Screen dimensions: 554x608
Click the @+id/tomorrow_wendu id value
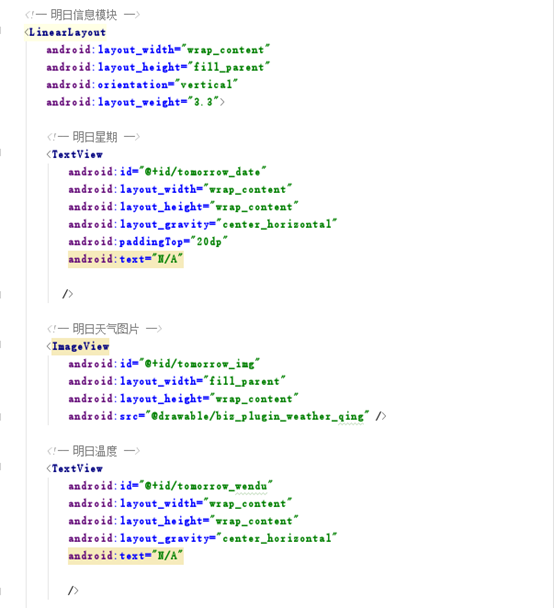205,486
